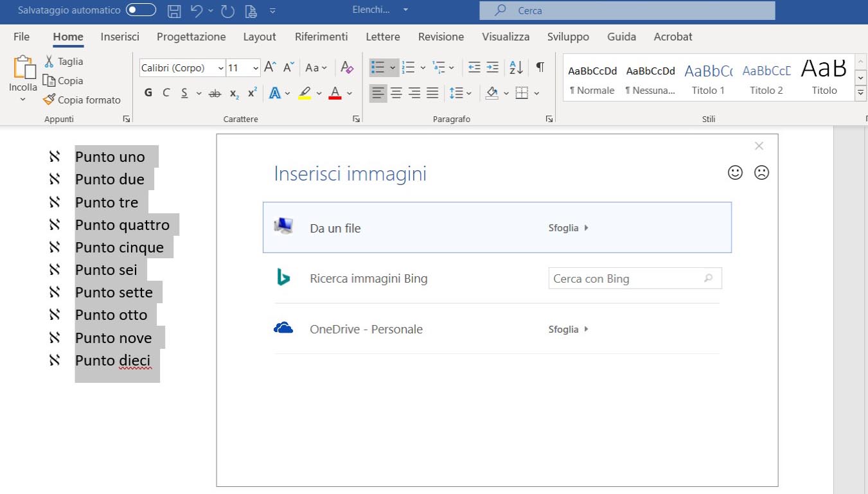Click the sort A-Z icon
The image size is (868, 494).
pos(516,67)
